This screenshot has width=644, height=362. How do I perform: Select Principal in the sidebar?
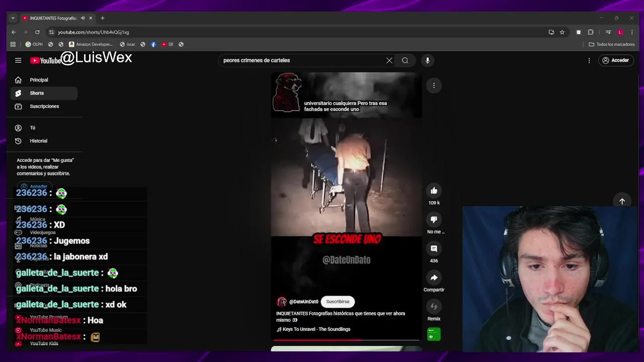pos(44,80)
